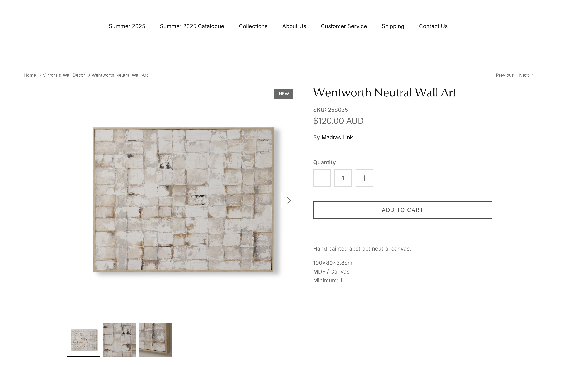The height and width of the screenshot is (365, 588).
Task: Decrease quantity with the minus icon
Action: click(x=322, y=178)
